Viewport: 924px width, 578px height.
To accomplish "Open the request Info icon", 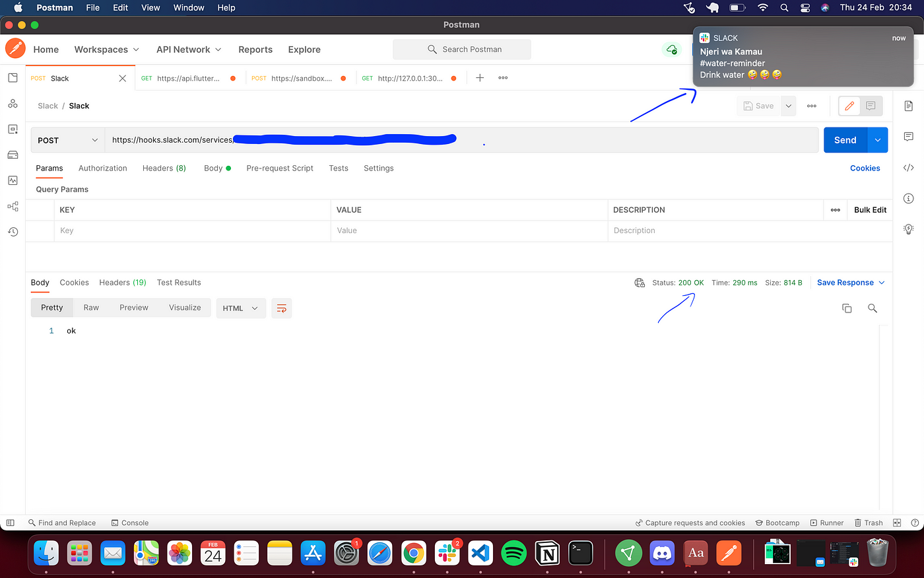I will (909, 198).
